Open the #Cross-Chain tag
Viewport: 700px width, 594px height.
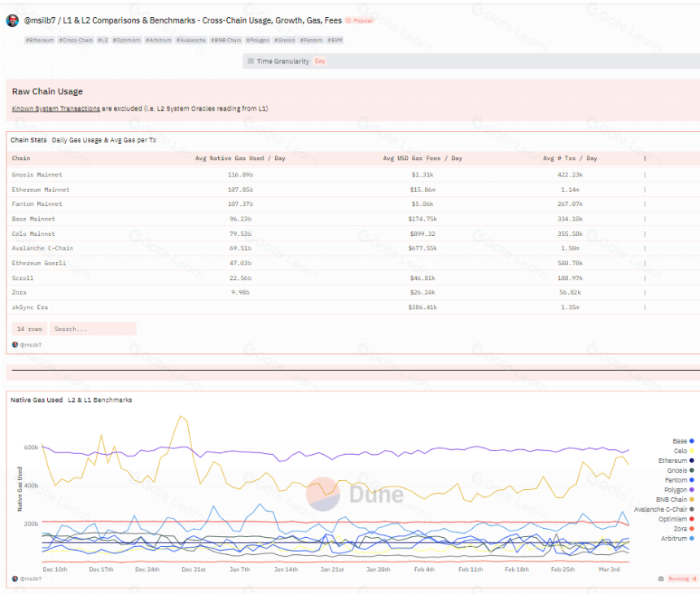[76, 40]
